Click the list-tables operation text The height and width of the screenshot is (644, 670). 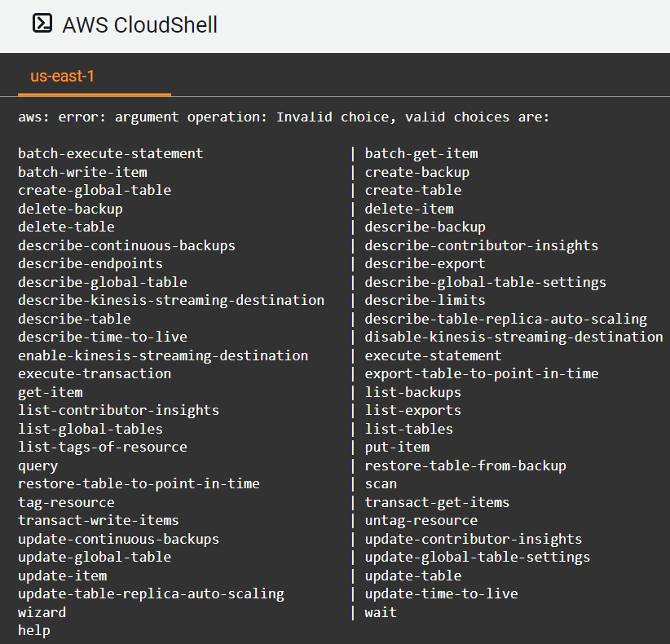coord(408,429)
